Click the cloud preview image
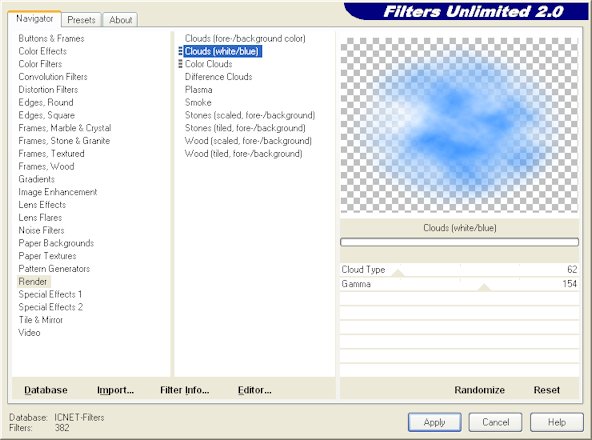Viewport: 592px width, 440px height. 459,125
